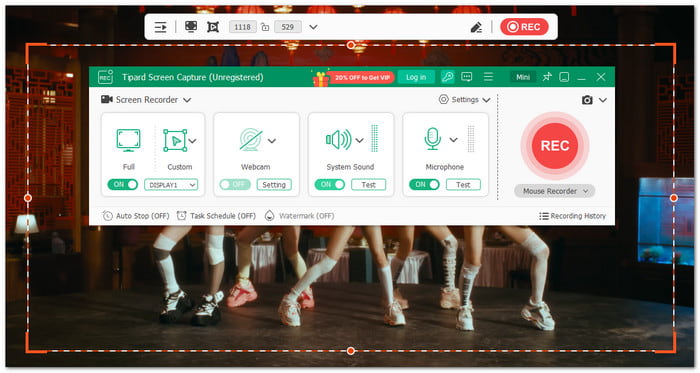Open the Mouse Recorder dropdown
The image size is (700, 373).
coord(554,191)
